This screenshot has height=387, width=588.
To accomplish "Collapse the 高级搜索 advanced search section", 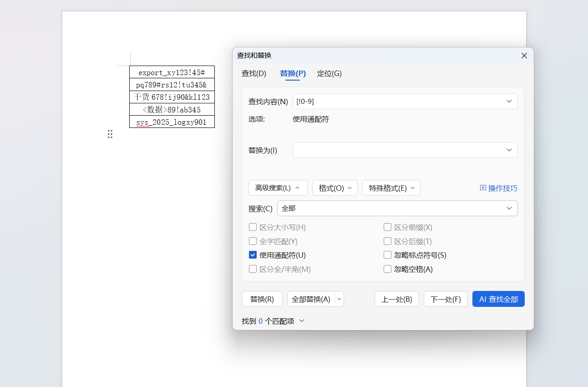I will point(278,188).
